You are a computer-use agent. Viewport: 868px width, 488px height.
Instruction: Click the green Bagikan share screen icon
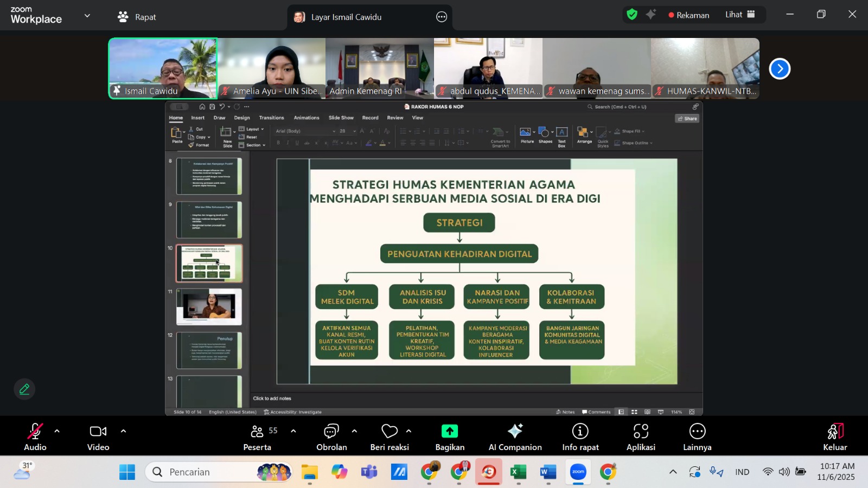450,432
